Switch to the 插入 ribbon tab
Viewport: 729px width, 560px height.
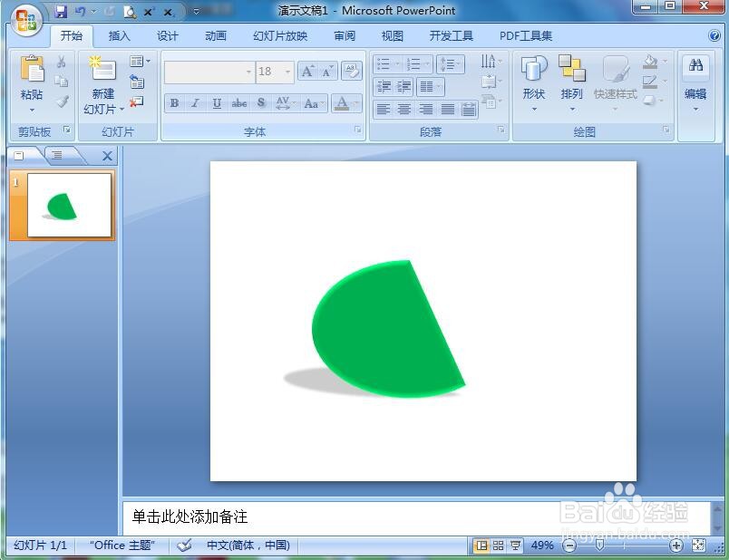(x=119, y=36)
